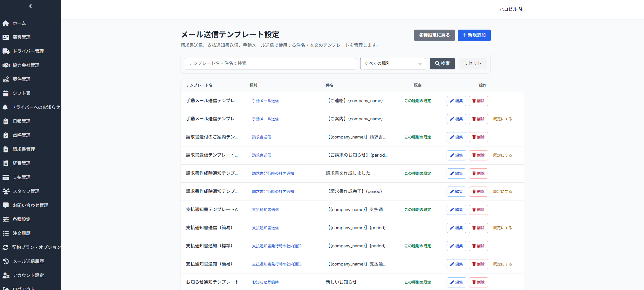This screenshot has width=644, height=290.
Task: Click the account settings user-gear icon
Action: click(x=6, y=275)
